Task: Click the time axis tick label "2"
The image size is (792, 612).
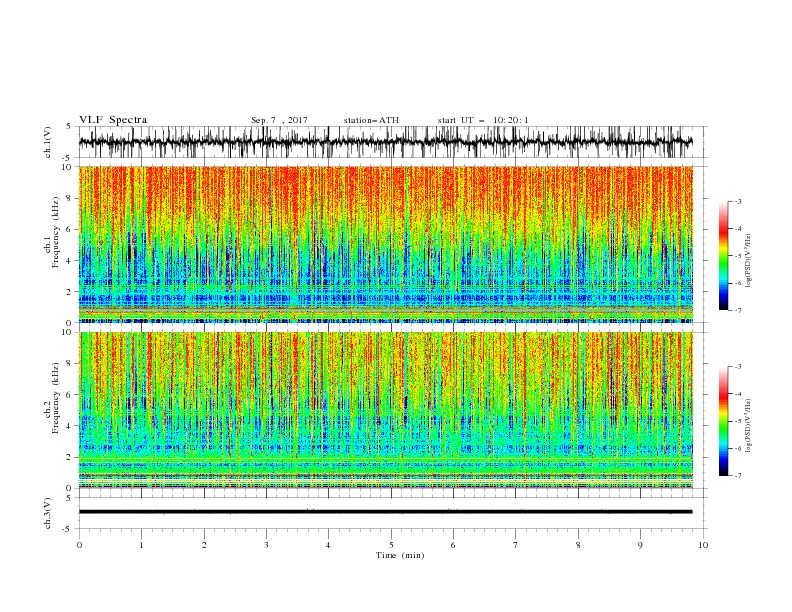Action: (x=204, y=545)
